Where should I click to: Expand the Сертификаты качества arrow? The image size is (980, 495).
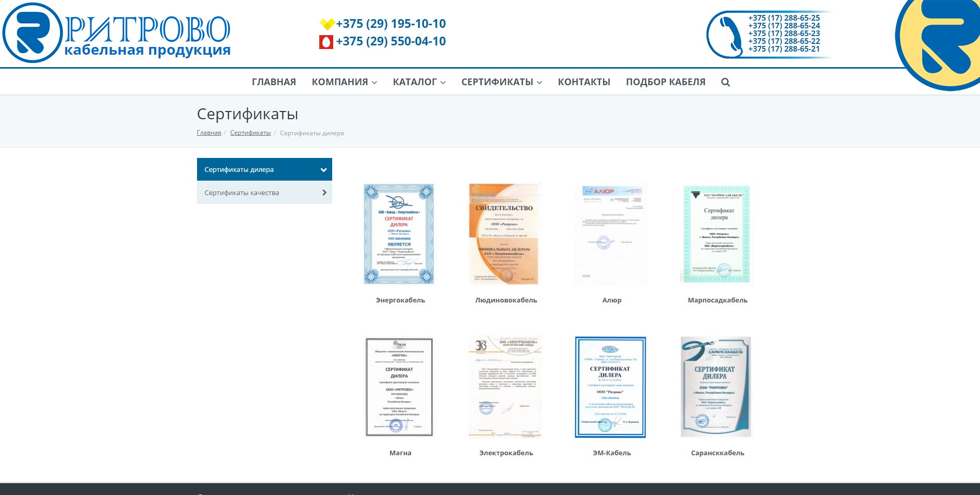pyautogui.click(x=324, y=193)
